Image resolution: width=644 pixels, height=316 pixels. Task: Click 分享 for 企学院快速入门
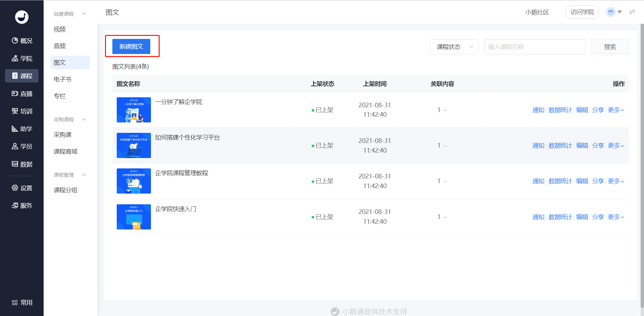click(598, 217)
